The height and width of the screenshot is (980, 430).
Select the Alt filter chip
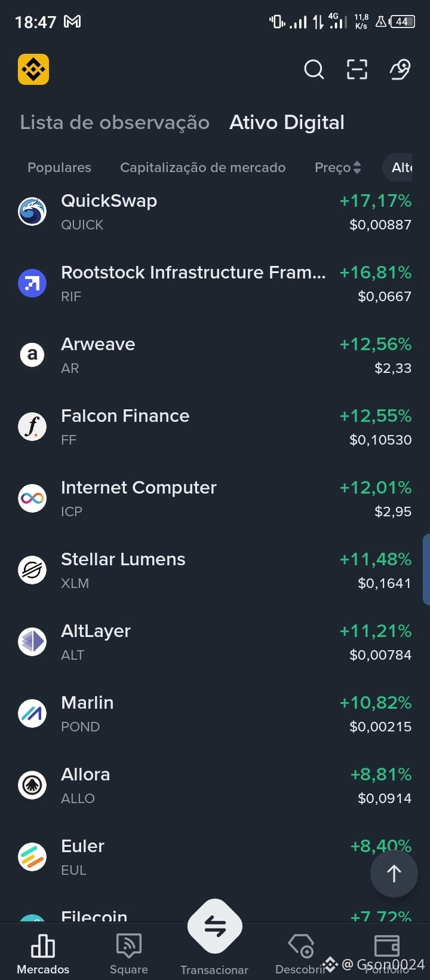[x=406, y=167]
